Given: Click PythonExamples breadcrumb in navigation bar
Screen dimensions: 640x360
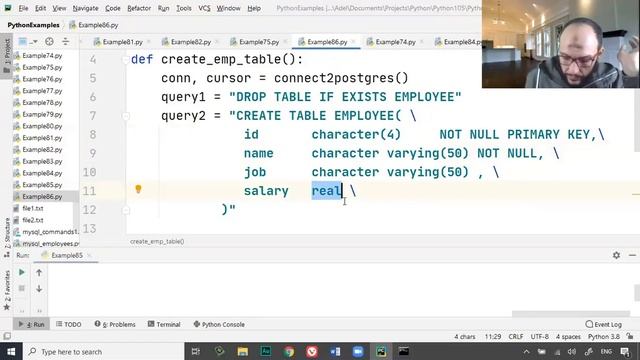Looking at the screenshot, I should coord(33,25).
